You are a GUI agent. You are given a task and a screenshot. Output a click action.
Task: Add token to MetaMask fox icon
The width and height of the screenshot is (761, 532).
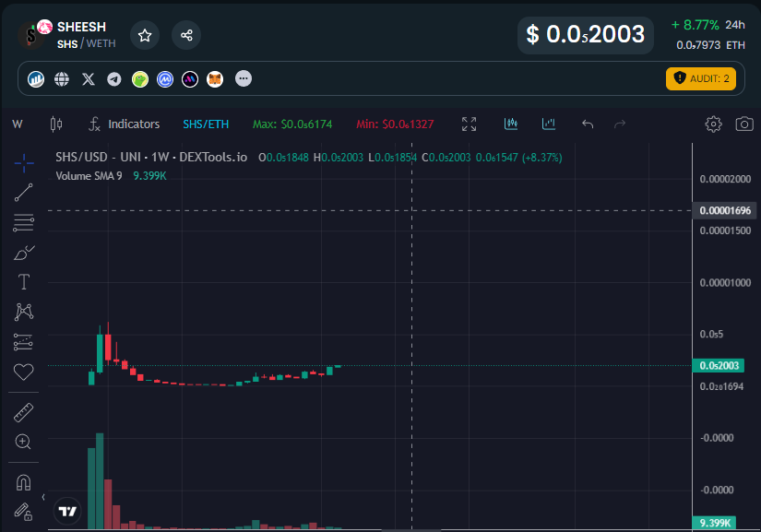click(x=215, y=78)
